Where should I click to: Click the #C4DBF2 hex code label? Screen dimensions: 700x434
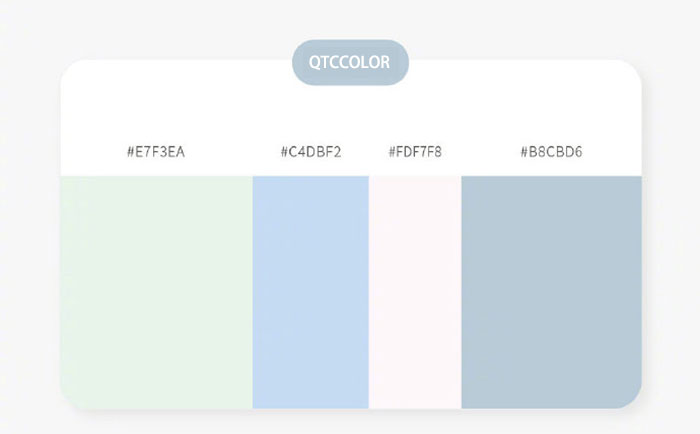311,152
